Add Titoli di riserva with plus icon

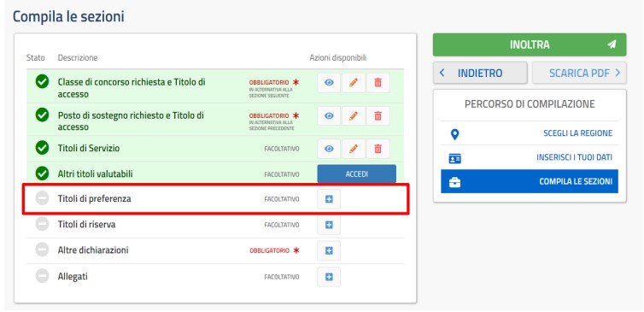point(329,225)
